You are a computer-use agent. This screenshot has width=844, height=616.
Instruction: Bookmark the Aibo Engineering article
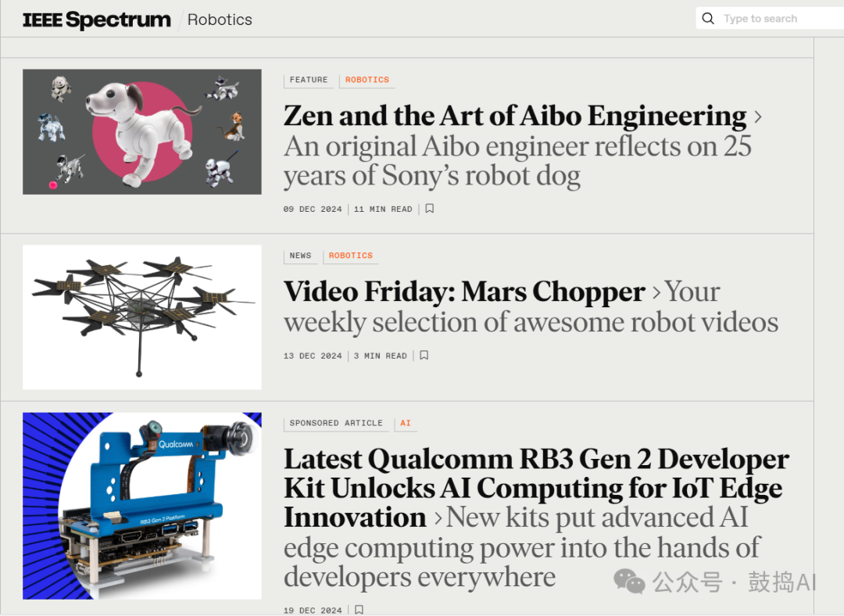[x=430, y=209]
